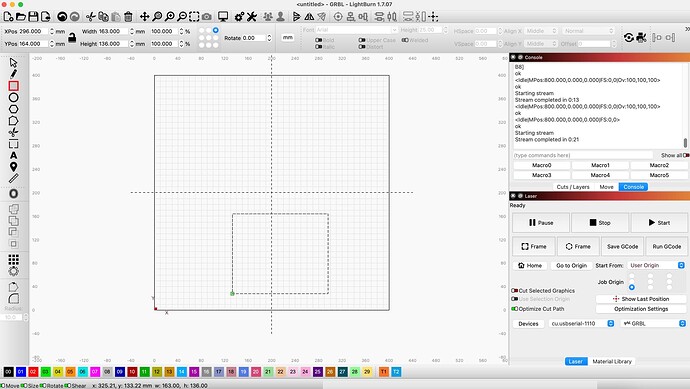Open settings with gears icon

[x=239, y=17]
